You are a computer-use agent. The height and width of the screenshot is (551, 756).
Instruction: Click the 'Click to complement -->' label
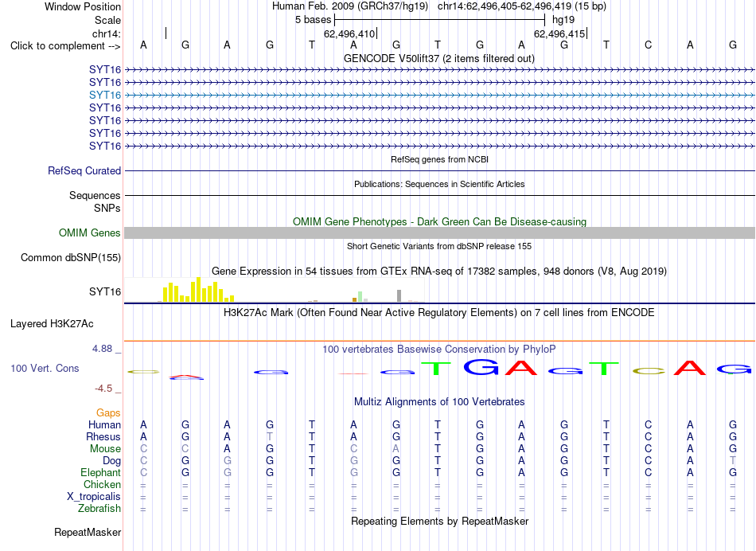pos(65,46)
